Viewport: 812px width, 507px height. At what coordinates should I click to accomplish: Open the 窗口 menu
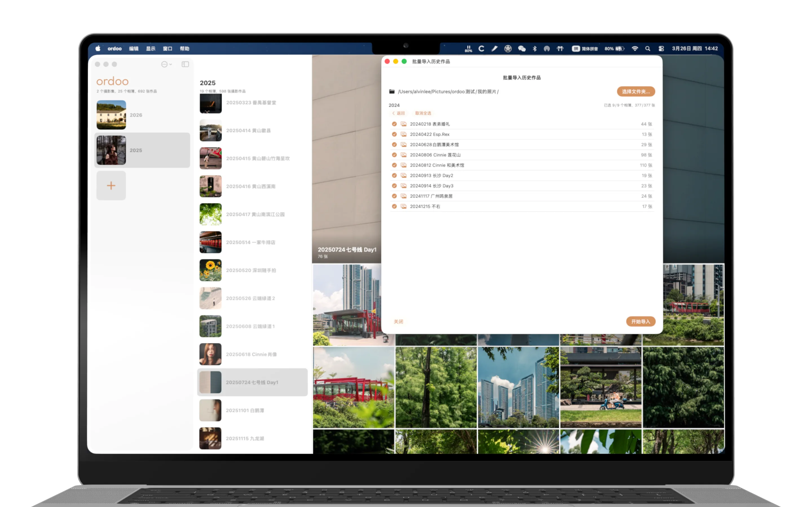click(x=167, y=48)
